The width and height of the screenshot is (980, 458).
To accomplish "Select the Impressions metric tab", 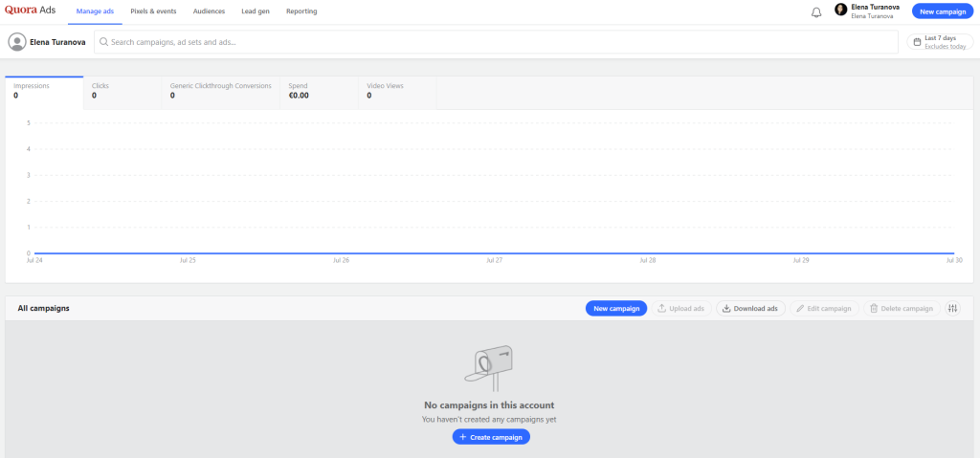I will coord(44,91).
